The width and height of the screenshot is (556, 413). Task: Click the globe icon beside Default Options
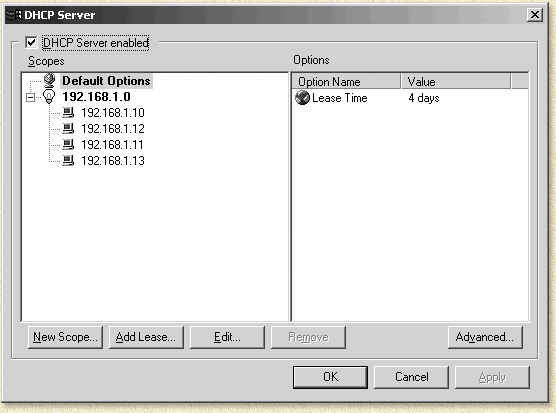49,80
